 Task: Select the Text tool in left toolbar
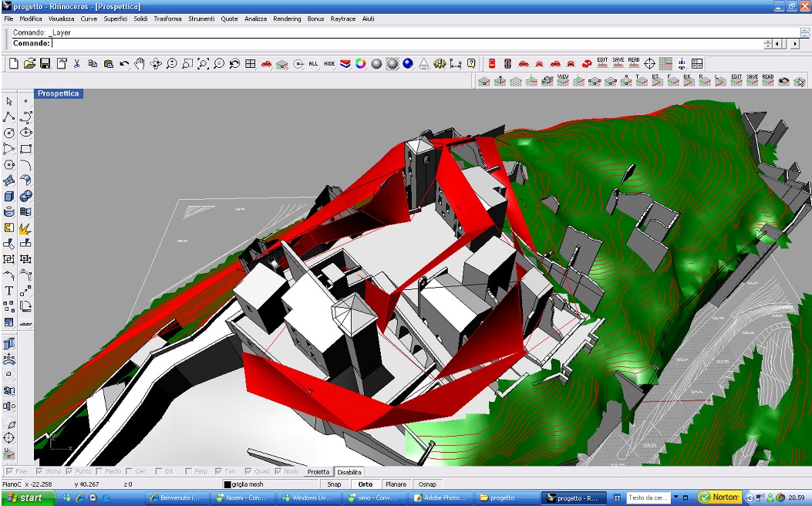(9, 291)
